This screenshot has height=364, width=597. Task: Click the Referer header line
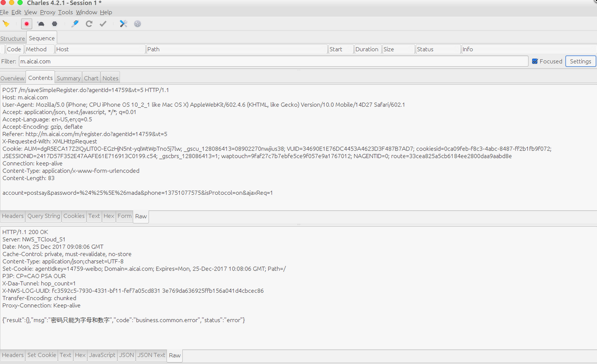coord(85,134)
